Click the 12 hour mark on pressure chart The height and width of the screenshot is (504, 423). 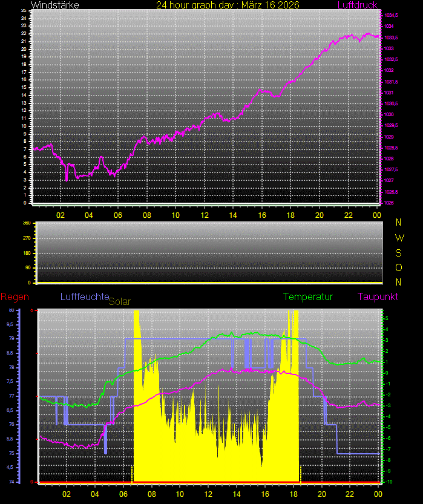click(205, 215)
